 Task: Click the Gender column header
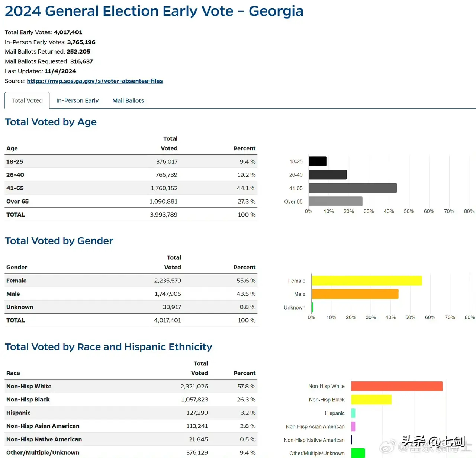[x=17, y=267]
